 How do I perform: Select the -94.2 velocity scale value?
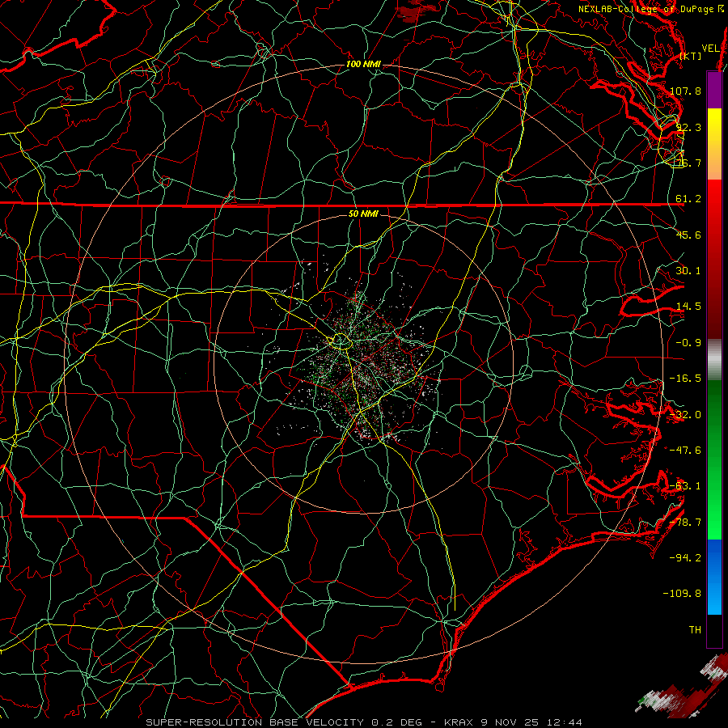pyautogui.click(x=685, y=558)
